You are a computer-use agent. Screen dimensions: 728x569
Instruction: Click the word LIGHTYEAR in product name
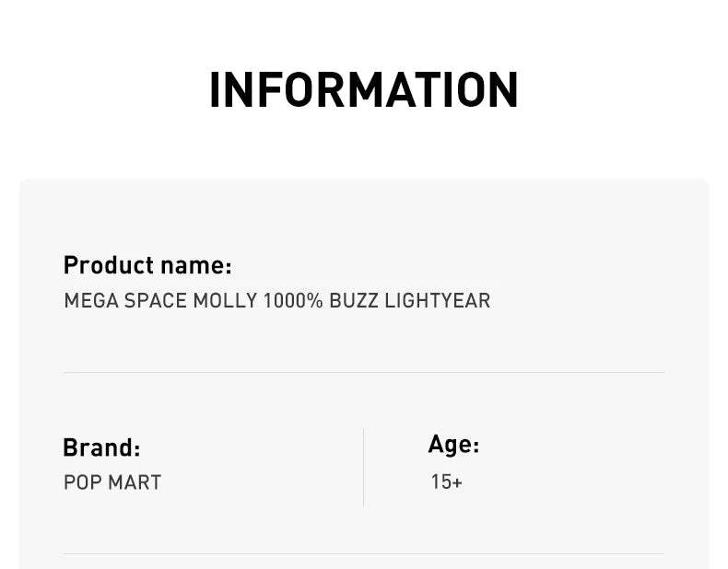438,301
